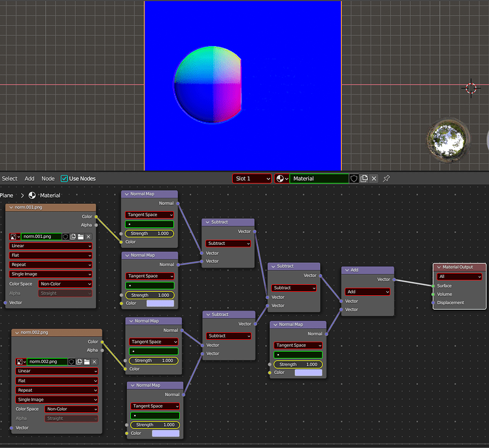Toggle fake user shield for Material
Viewport: 489px width, 448px height.
(x=353, y=179)
